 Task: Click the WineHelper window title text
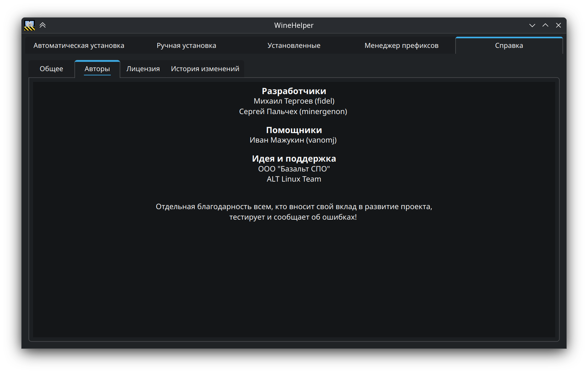tap(294, 25)
